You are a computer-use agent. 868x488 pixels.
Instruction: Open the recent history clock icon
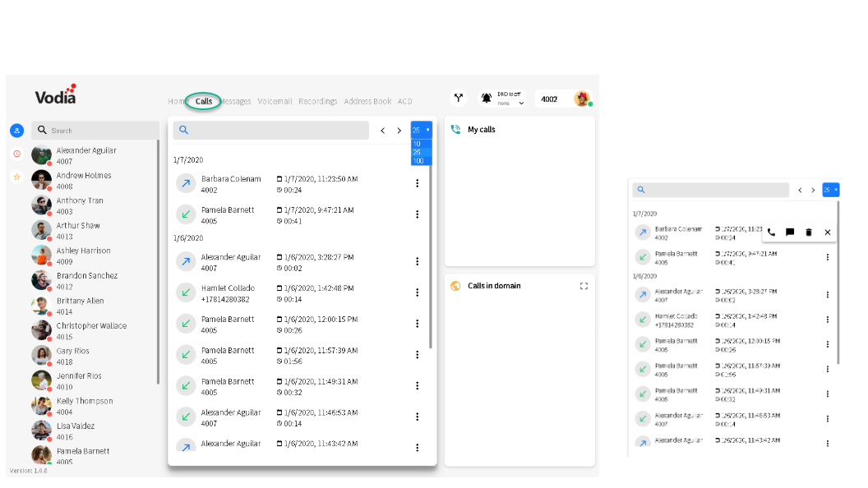(16, 154)
